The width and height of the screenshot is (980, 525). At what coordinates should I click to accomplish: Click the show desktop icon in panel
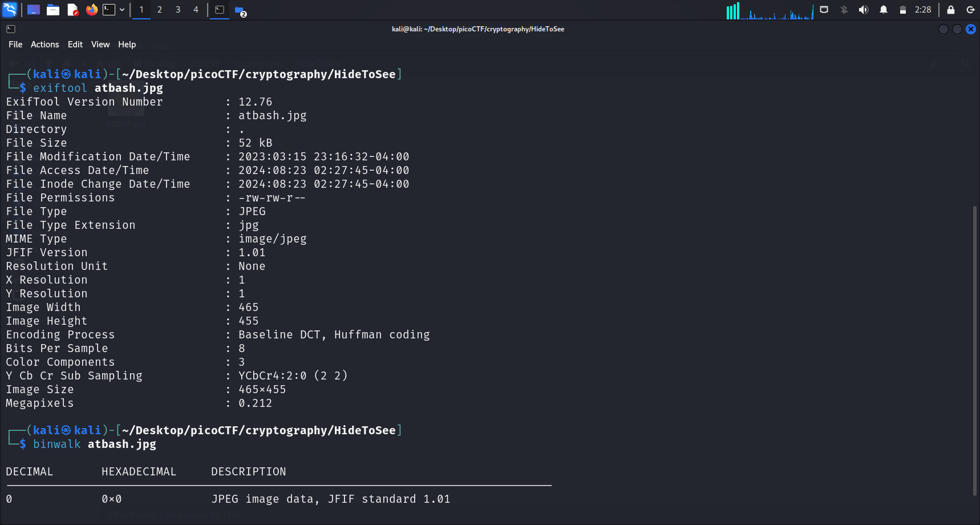[34, 10]
